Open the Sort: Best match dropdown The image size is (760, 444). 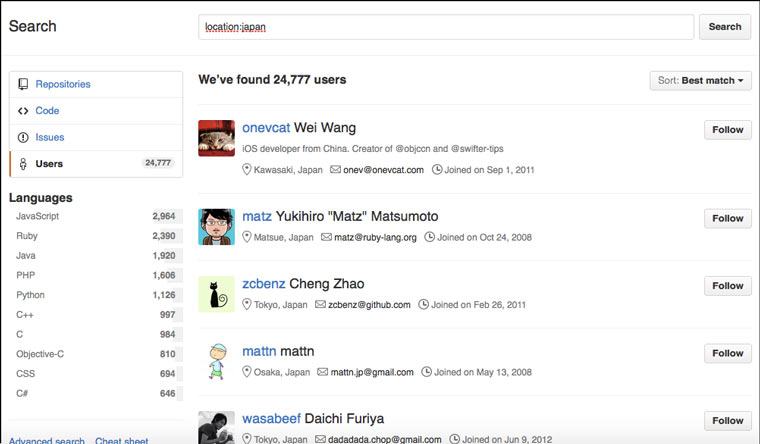(700, 80)
